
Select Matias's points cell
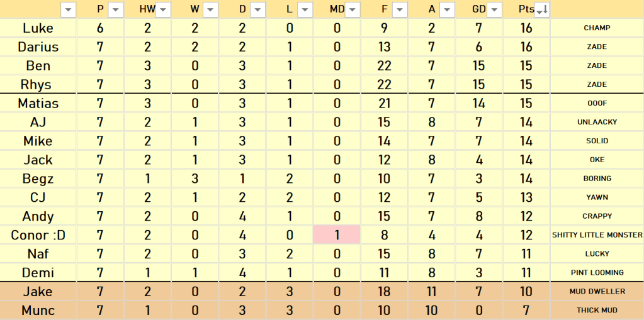point(526,103)
